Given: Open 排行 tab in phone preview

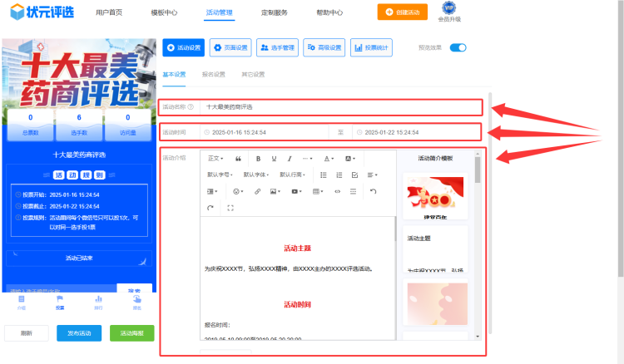Looking at the screenshot, I should [98, 303].
